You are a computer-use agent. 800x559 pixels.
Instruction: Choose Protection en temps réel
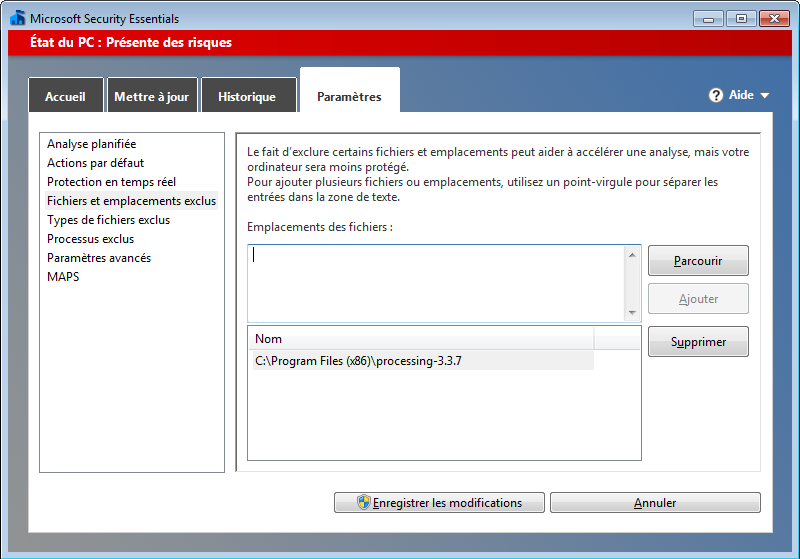[111, 182]
